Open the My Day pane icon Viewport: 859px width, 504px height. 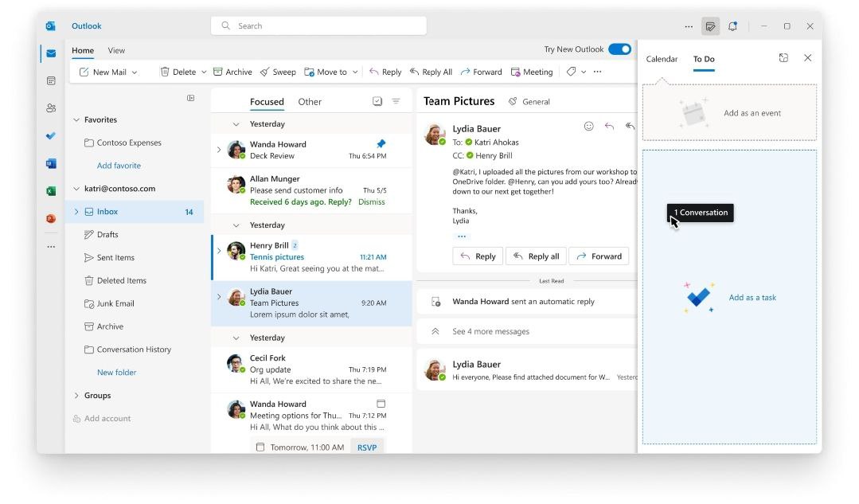tap(711, 26)
